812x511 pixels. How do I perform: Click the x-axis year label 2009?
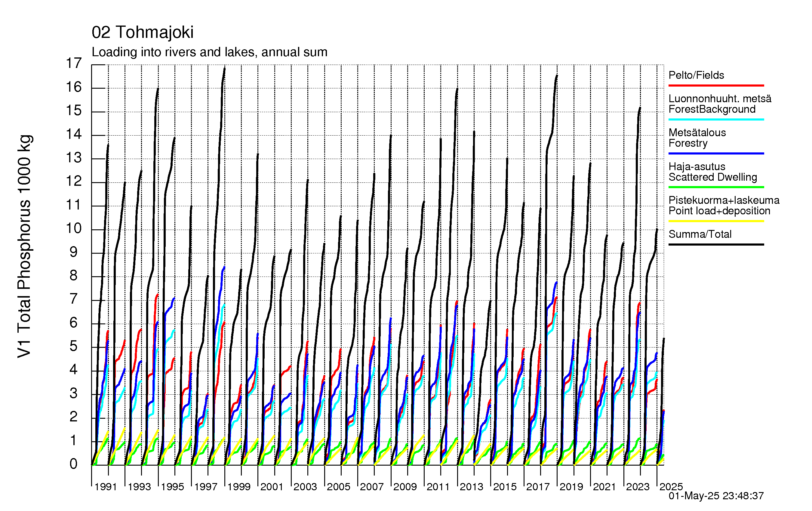(x=405, y=487)
